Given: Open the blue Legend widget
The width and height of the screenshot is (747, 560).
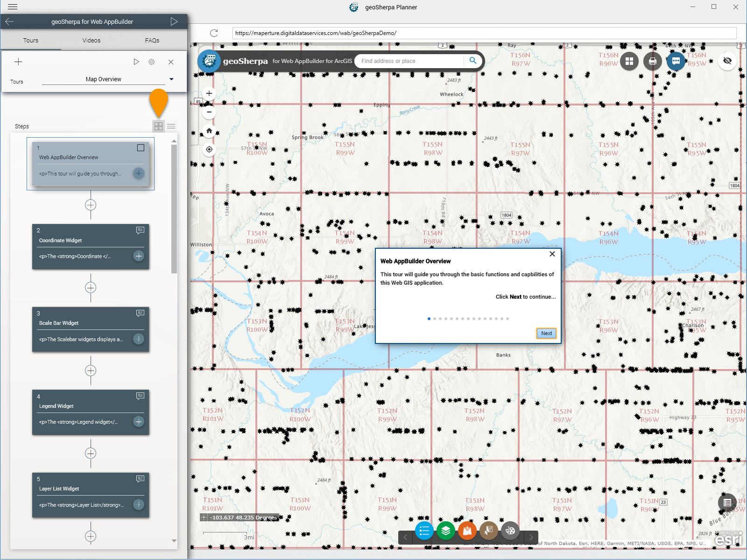Looking at the screenshot, I should point(424,530).
